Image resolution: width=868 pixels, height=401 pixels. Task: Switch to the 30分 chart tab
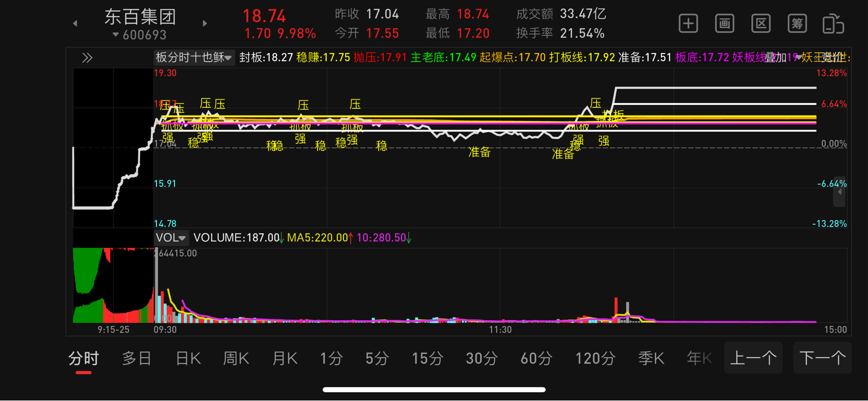pyautogui.click(x=482, y=358)
